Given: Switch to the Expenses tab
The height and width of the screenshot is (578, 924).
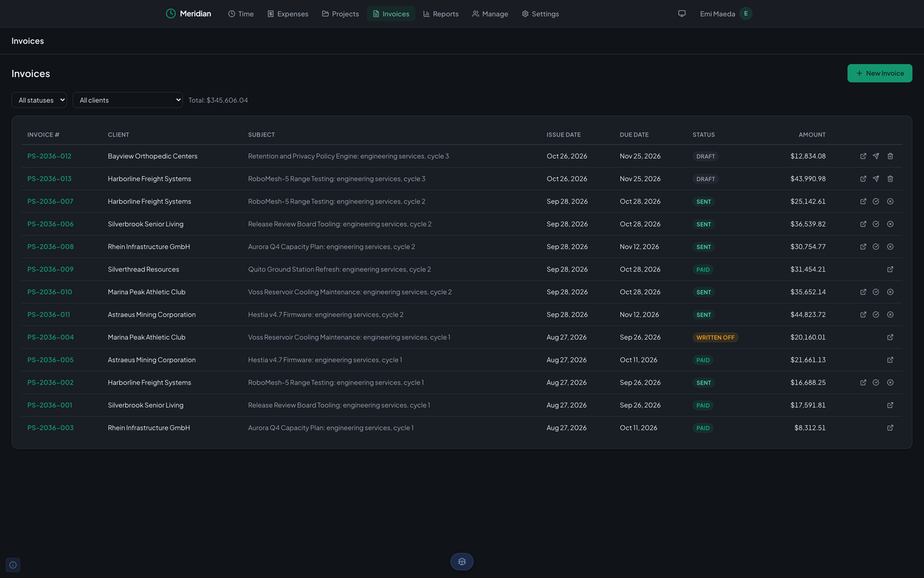Looking at the screenshot, I should pyautogui.click(x=287, y=13).
